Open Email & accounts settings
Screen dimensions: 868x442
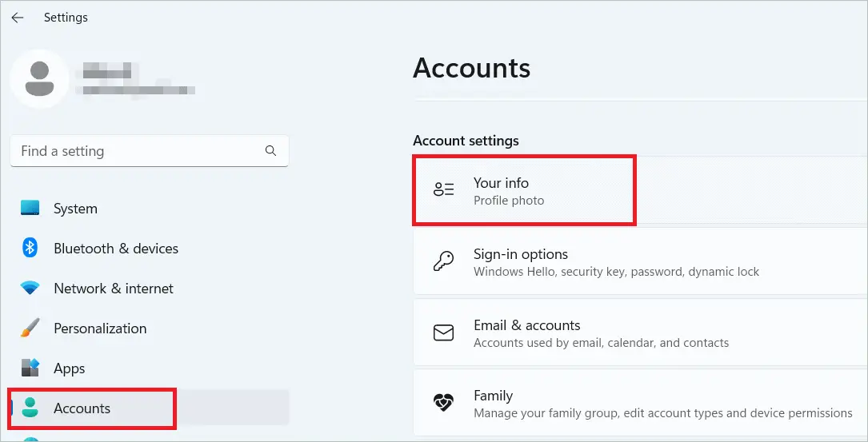pyautogui.click(x=641, y=332)
